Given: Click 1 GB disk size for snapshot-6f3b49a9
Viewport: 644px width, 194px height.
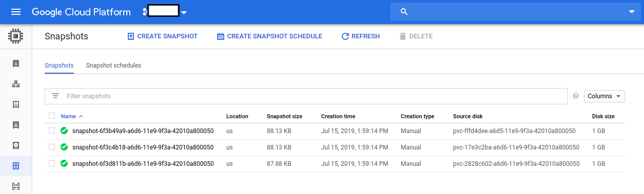Looking at the screenshot, I should [598, 131].
